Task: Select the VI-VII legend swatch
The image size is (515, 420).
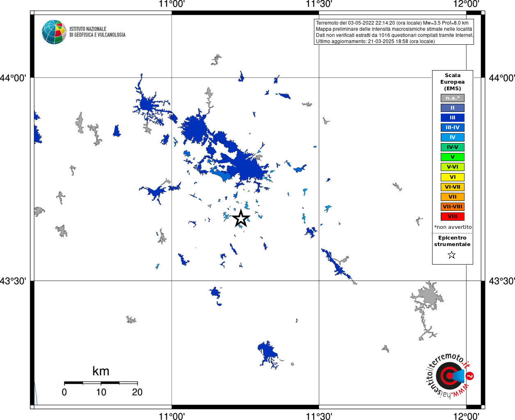Action: click(453, 187)
